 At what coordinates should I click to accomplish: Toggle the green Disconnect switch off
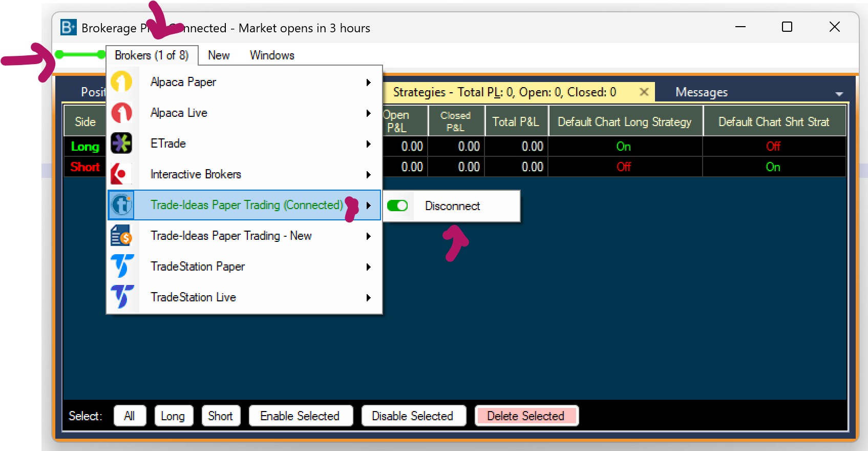[x=397, y=206]
